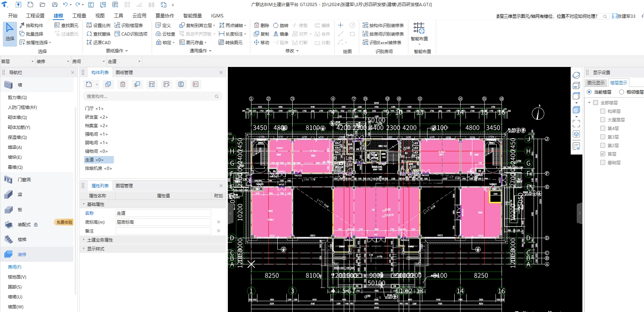Click 识别Excel装修表 tool
This screenshot has width=644, height=312.
tap(382, 42)
